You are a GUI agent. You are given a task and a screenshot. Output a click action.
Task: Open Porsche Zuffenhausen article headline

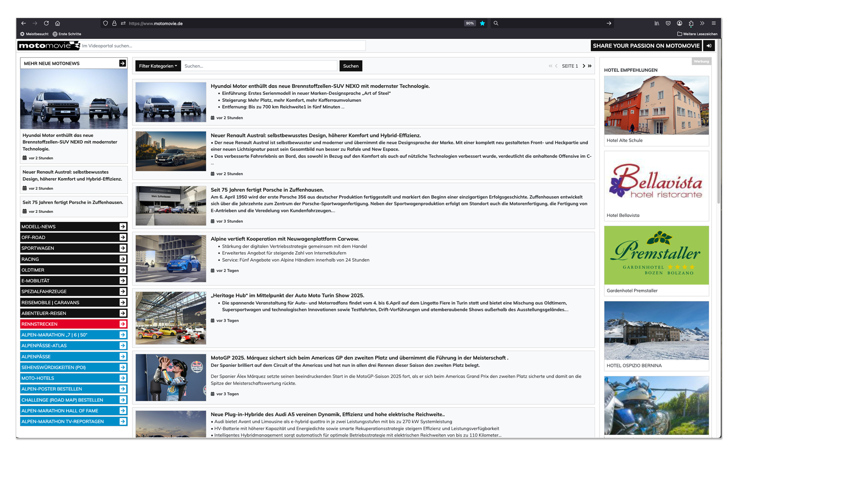click(x=267, y=190)
